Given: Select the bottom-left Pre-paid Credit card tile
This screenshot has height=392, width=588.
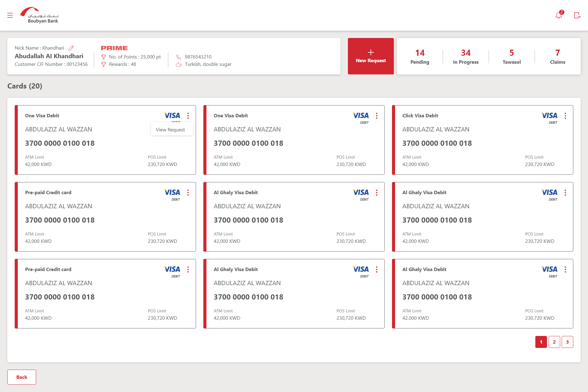Looking at the screenshot, I should click(x=105, y=294).
